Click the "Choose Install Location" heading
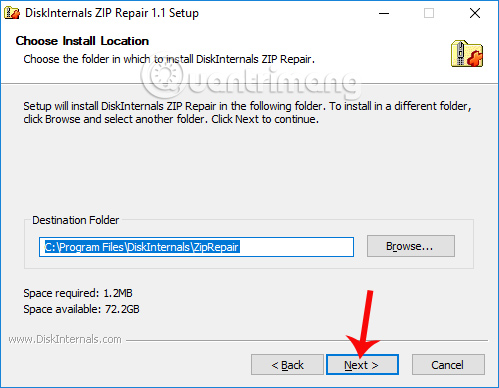This screenshot has height=388, width=499. click(x=82, y=41)
